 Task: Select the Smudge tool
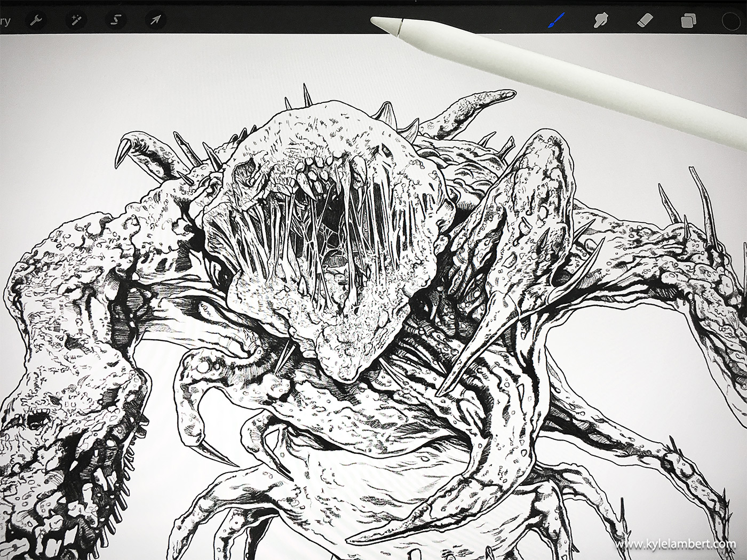601,21
